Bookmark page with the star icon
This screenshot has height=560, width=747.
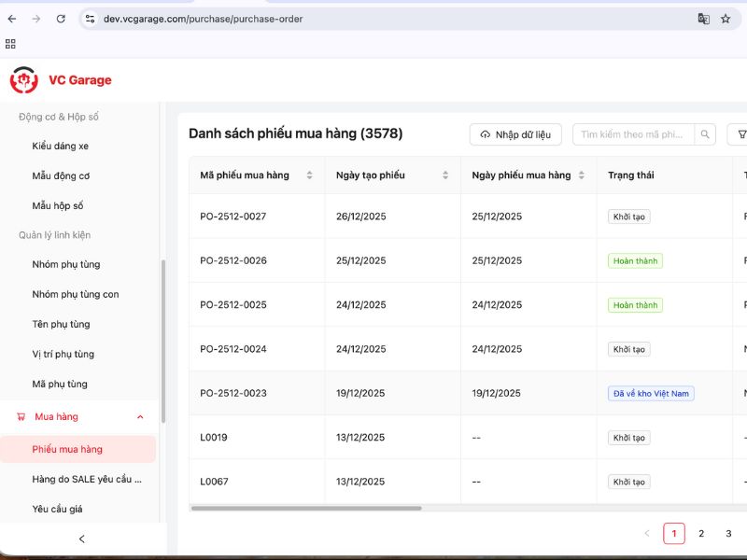(726, 19)
